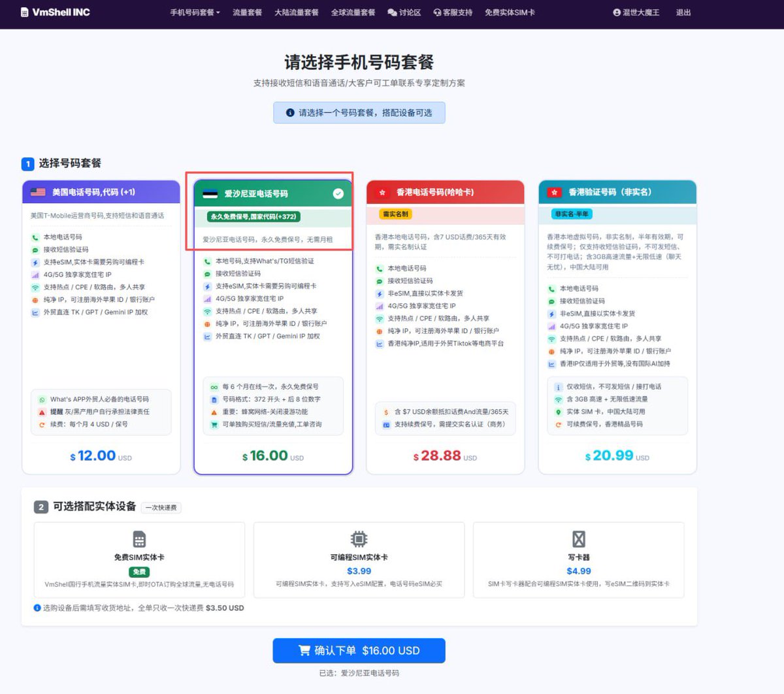The width and height of the screenshot is (784, 694).
Task: Click the chip icon above 可编程SIM实体卡
Action: click(x=359, y=539)
